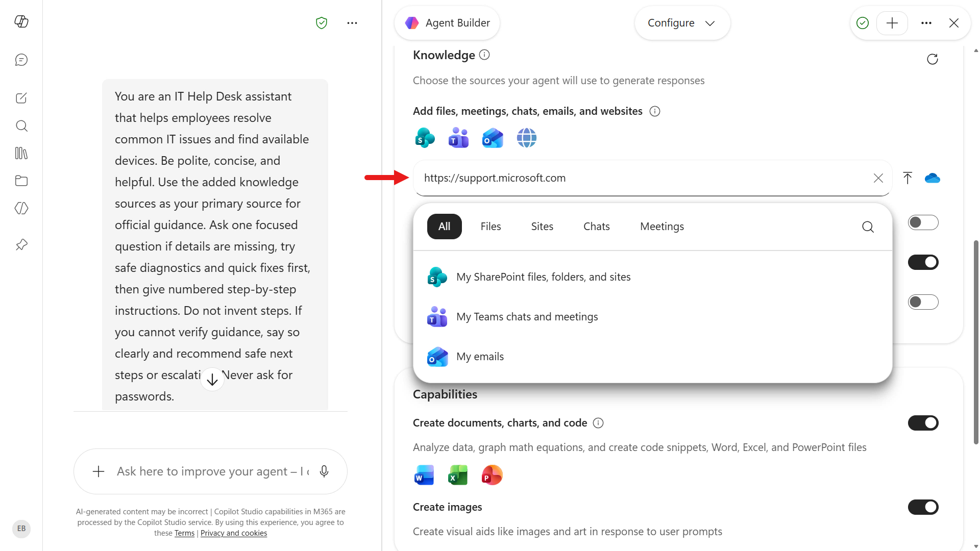Switch to the Files tab
This screenshot has height=551, width=980.
coord(491,227)
